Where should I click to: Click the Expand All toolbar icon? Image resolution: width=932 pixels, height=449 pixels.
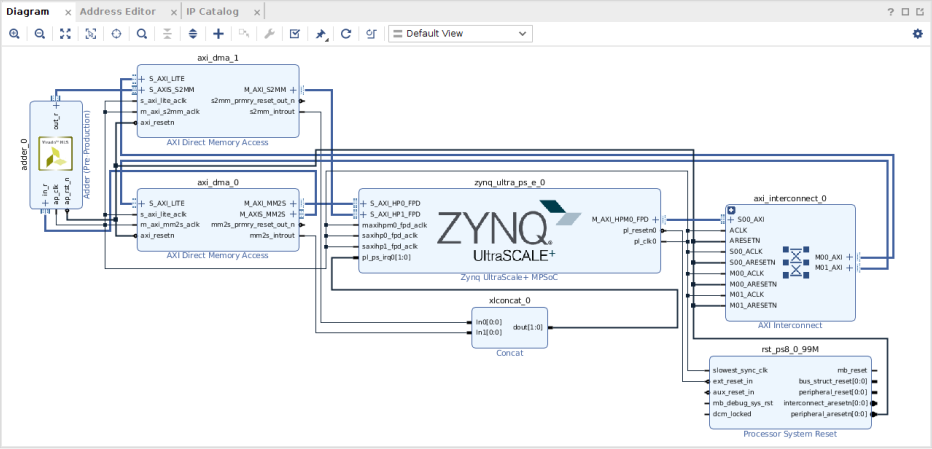pos(193,34)
